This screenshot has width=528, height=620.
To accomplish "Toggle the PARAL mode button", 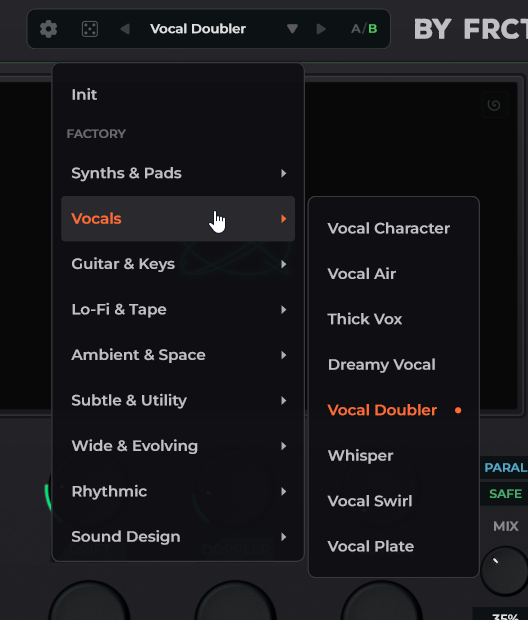I will pos(505,468).
